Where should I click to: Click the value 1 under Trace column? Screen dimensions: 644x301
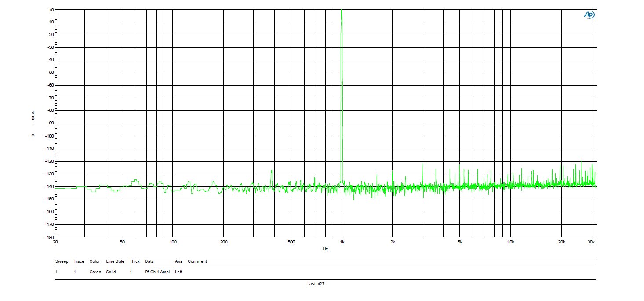75,272
